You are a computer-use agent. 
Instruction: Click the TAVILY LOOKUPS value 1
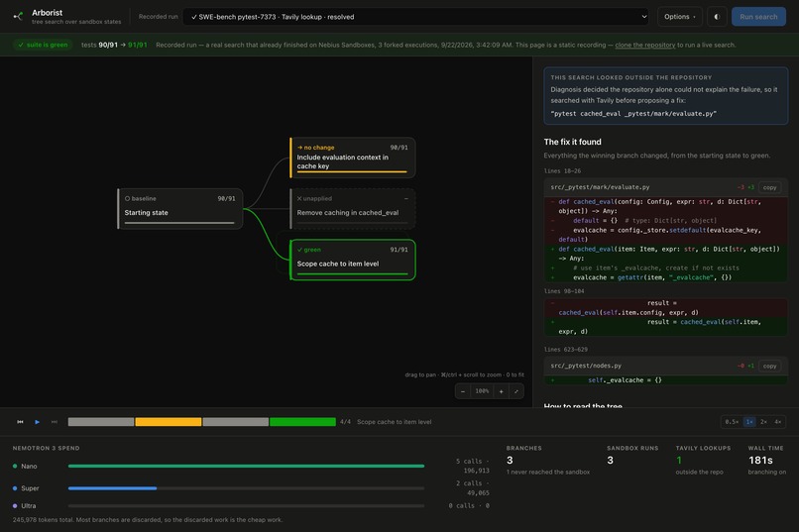coord(679,461)
